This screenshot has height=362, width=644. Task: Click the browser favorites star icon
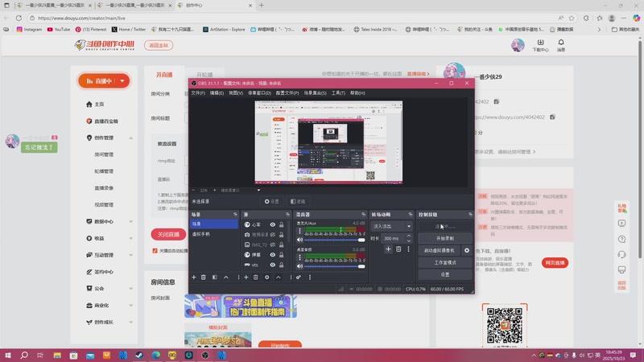pyautogui.click(x=572, y=18)
